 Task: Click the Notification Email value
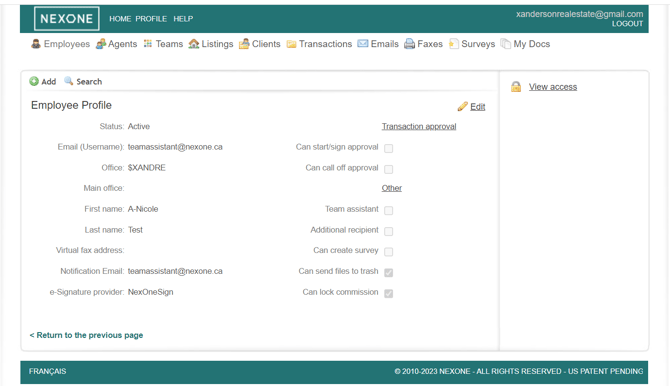175,271
